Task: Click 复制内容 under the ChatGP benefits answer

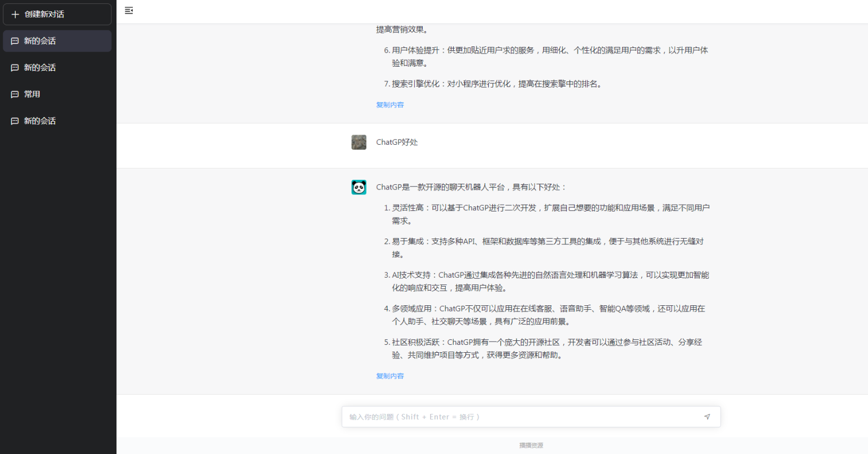Action: tap(390, 375)
